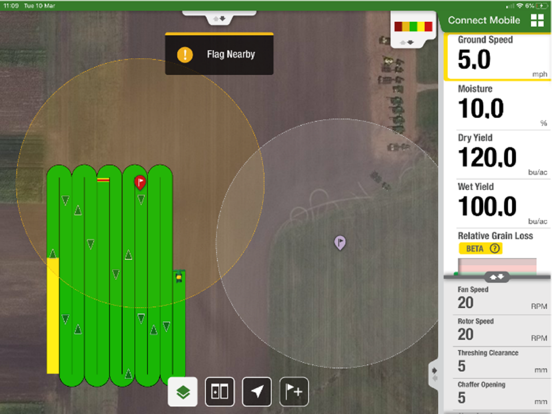Open the Relative Grain Loss chart
Image resolution: width=552 pixels, height=414 pixels.
(497, 266)
